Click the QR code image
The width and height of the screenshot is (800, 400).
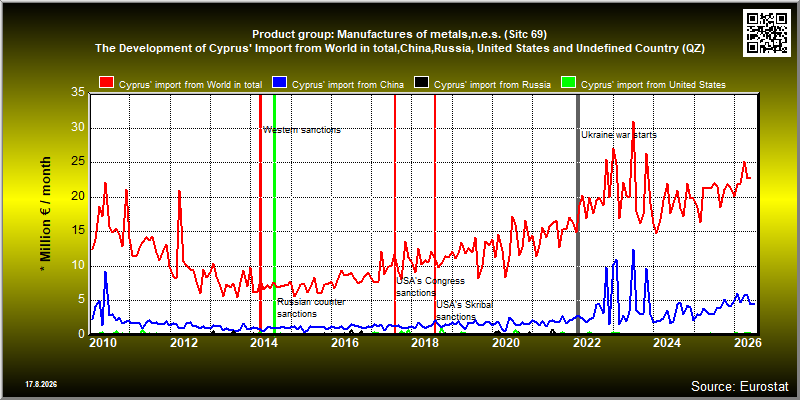coord(767,32)
